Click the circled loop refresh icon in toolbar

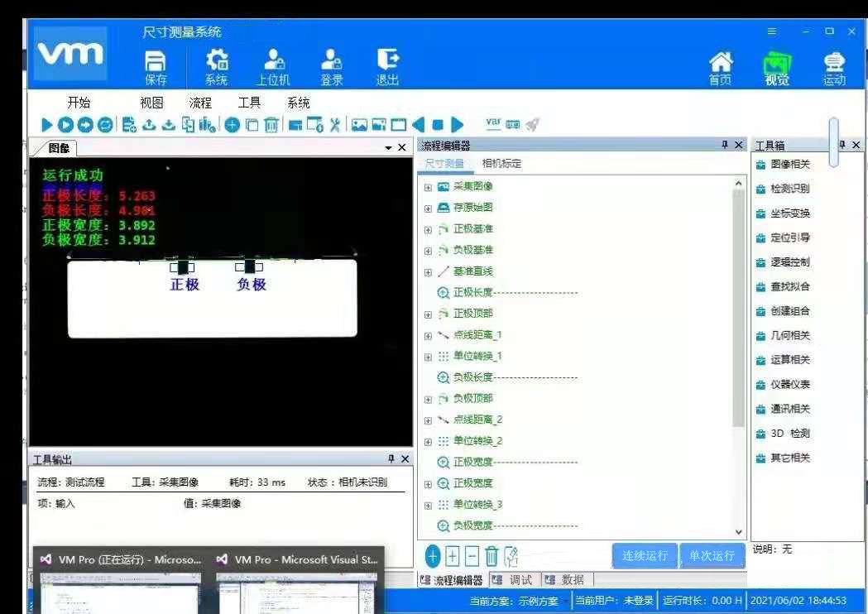pyautogui.click(x=105, y=125)
